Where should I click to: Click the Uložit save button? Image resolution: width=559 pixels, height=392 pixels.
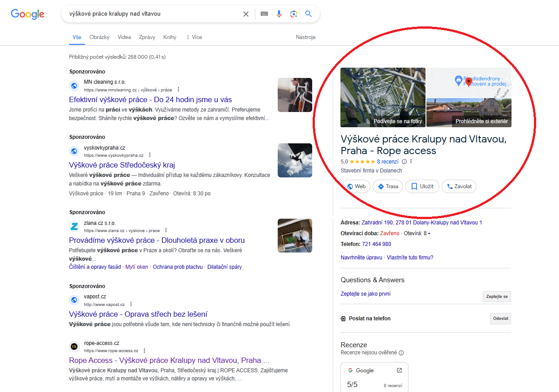(422, 186)
